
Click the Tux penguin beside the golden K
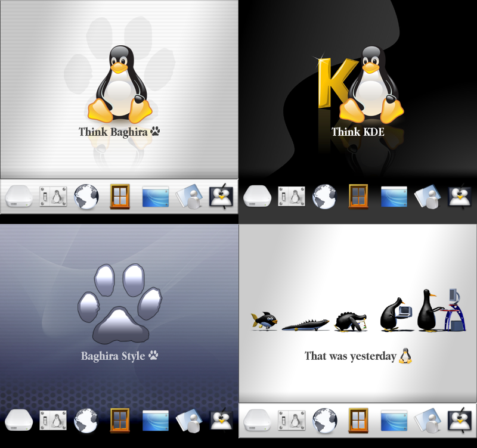click(x=371, y=85)
